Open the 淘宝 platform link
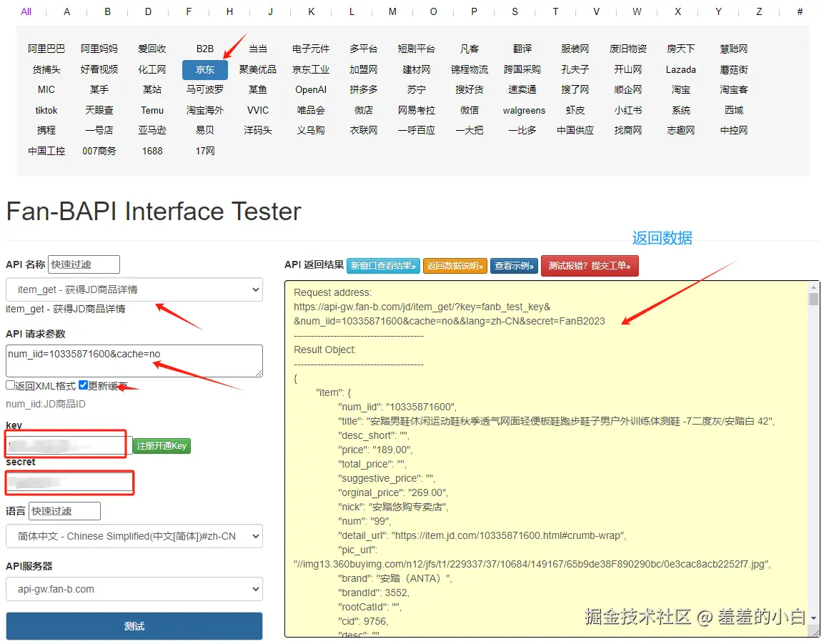 coord(680,90)
